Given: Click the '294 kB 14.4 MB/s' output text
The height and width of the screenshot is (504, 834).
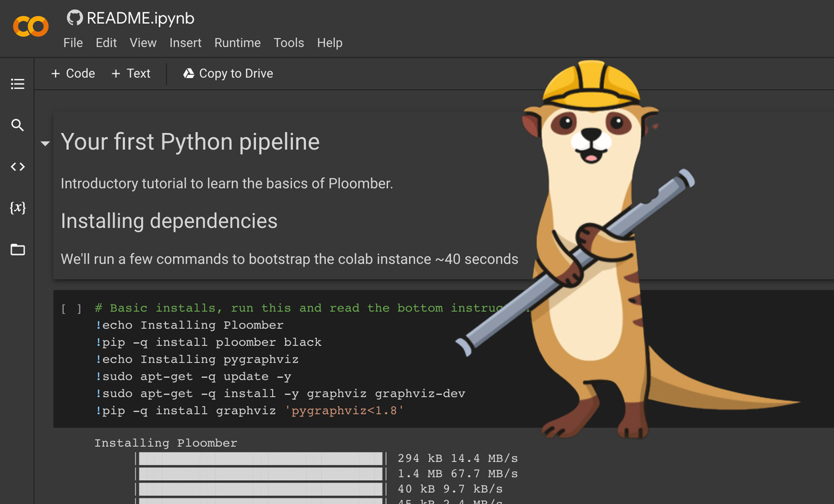Looking at the screenshot, I should point(458,458).
